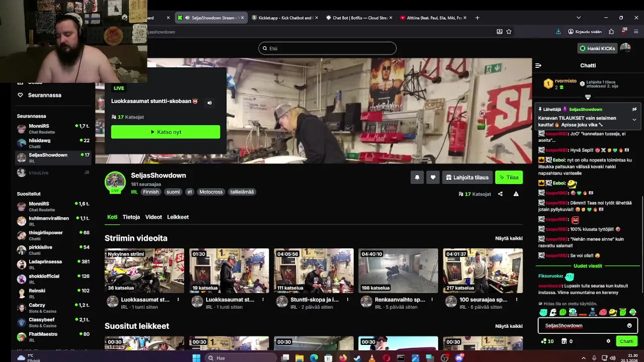
Task: Switch to Alttiina YouTube tab
Action: click(x=434, y=18)
